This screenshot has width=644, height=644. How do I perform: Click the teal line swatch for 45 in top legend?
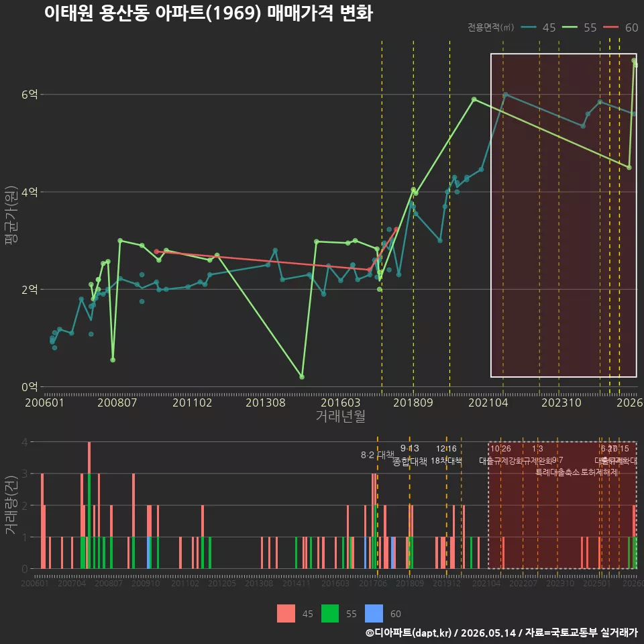tap(528, 27)
